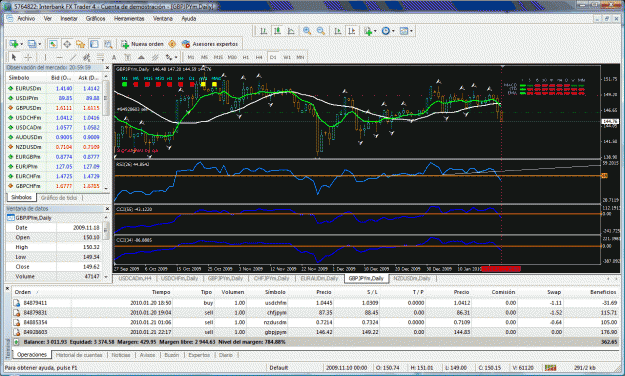This screenshot has height=376, width=625.
Task: Switch to the EURAUDm,Daily chart tab
Action: [x=319, y=278]
